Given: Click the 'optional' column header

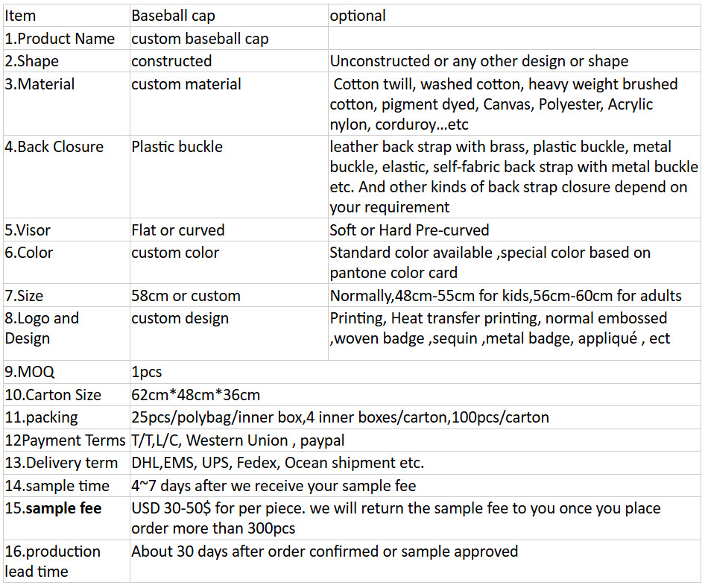Looking at the screenshot, I should [x=358, y=16].
